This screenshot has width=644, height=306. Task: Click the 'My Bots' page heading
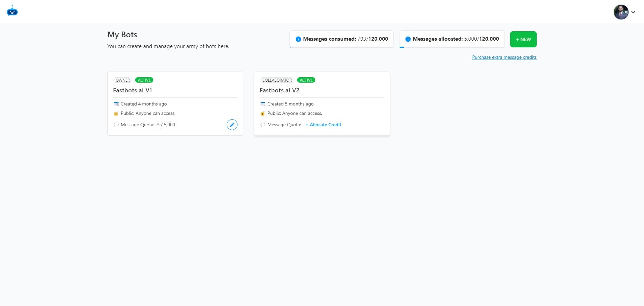click(x=122, y=35)
